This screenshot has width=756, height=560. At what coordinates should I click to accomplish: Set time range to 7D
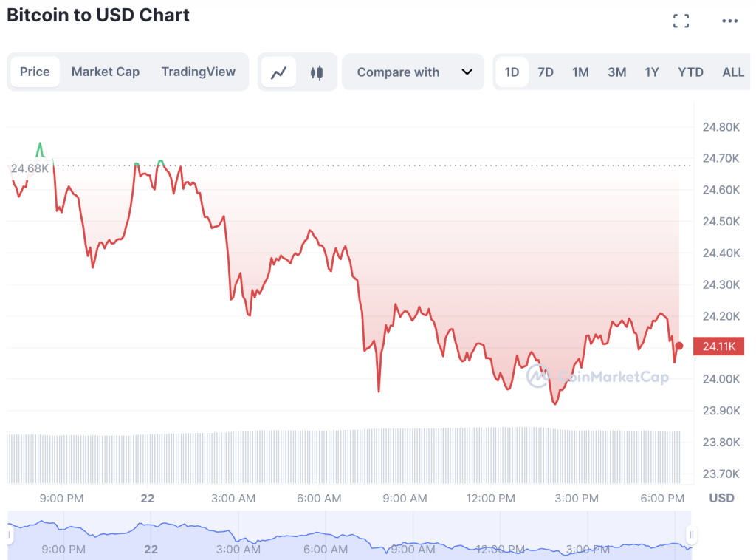pos(546,72)
